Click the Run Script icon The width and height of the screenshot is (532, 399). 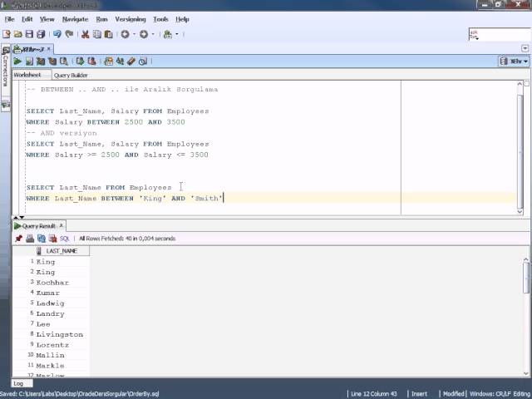tap(29, 62)
